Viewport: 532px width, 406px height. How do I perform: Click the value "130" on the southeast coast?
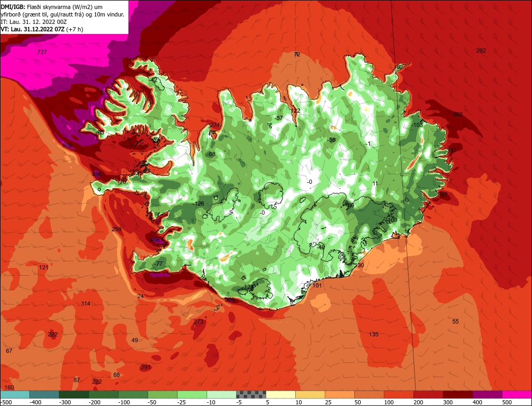click(359, 265)
